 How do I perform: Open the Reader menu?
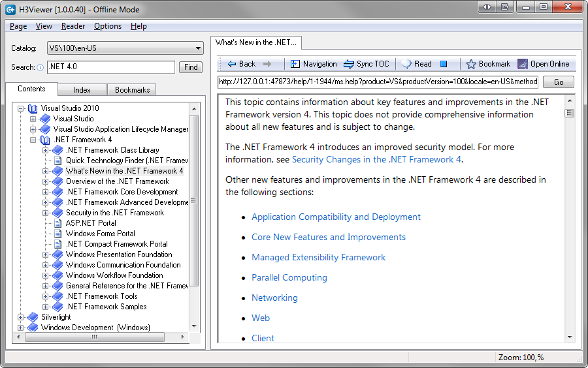point(73,26)
